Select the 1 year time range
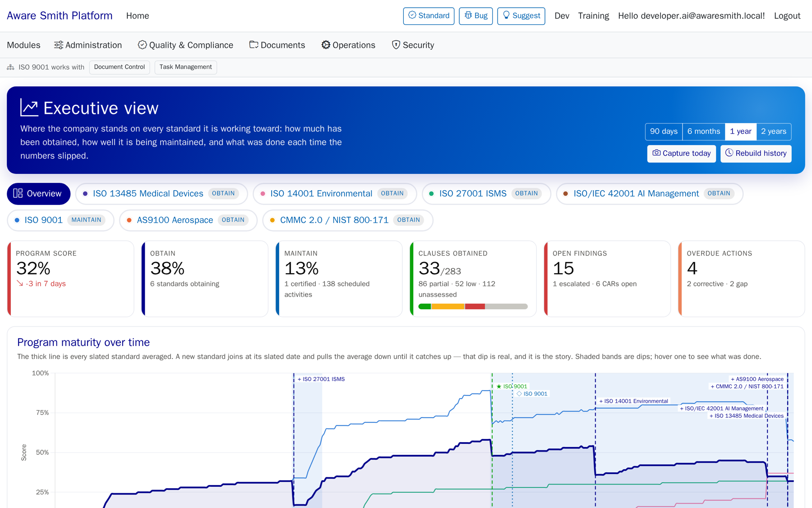This screenshot has width=812, height=508. click(741, 131)
